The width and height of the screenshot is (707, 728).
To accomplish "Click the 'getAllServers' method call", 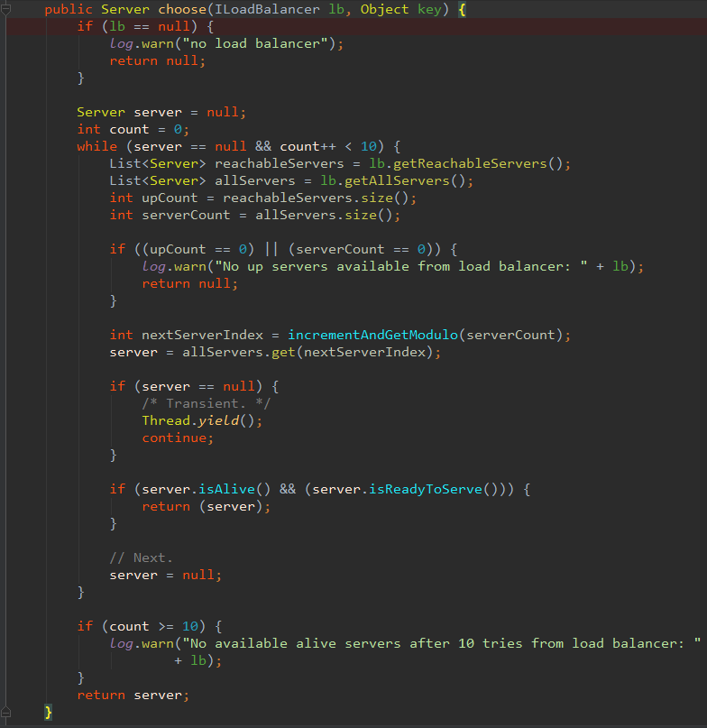I will click(x=397, y=181).
